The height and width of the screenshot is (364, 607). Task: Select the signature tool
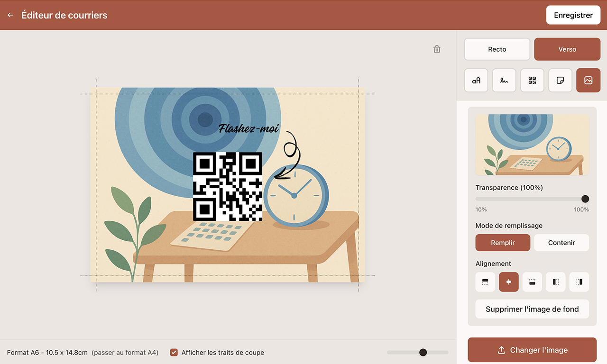pos(504,81)
